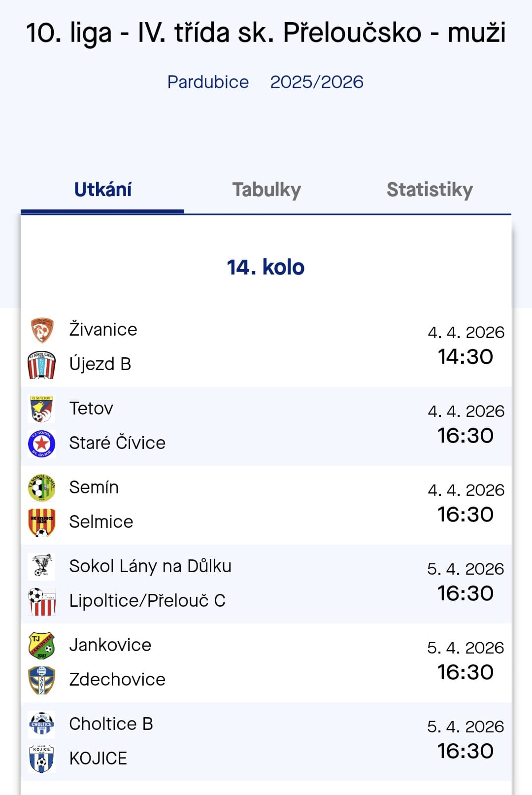Click the 14. kolo round heading
The height and width of the screenshot is (795, 532).
coord(266,267)
